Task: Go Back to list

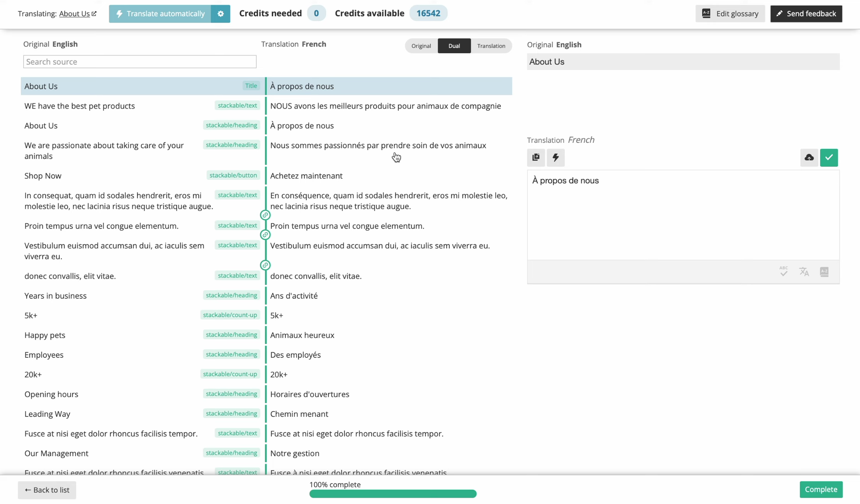Action: 47,490
